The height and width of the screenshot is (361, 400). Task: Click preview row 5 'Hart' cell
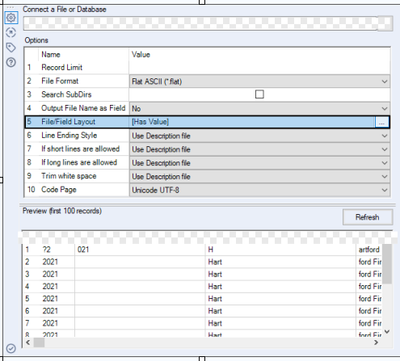[x=281, y=299]
